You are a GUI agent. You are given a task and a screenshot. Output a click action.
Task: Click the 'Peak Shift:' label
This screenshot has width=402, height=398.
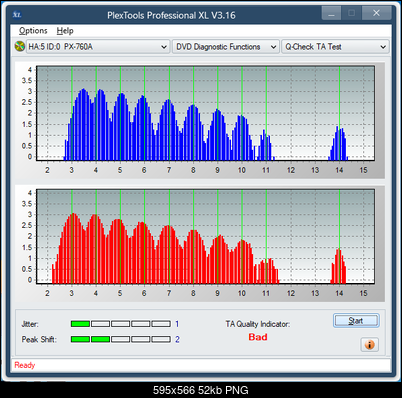tap(39, 339)
